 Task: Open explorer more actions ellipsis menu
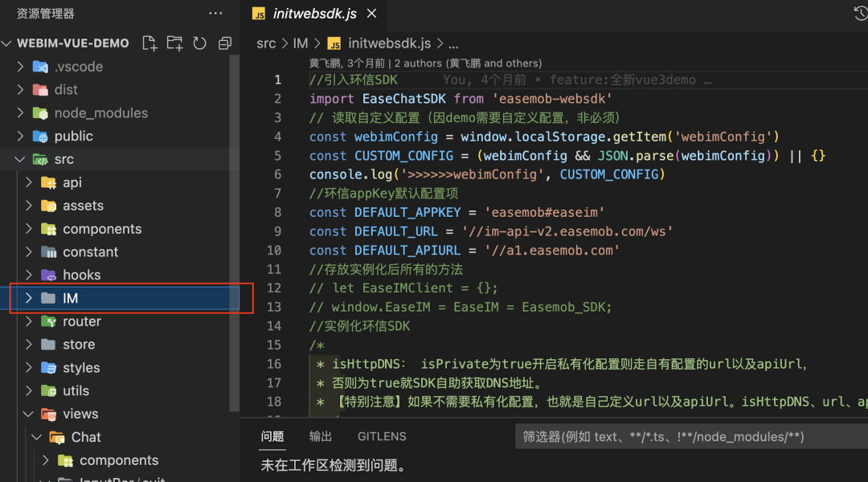tap(215, 14)
